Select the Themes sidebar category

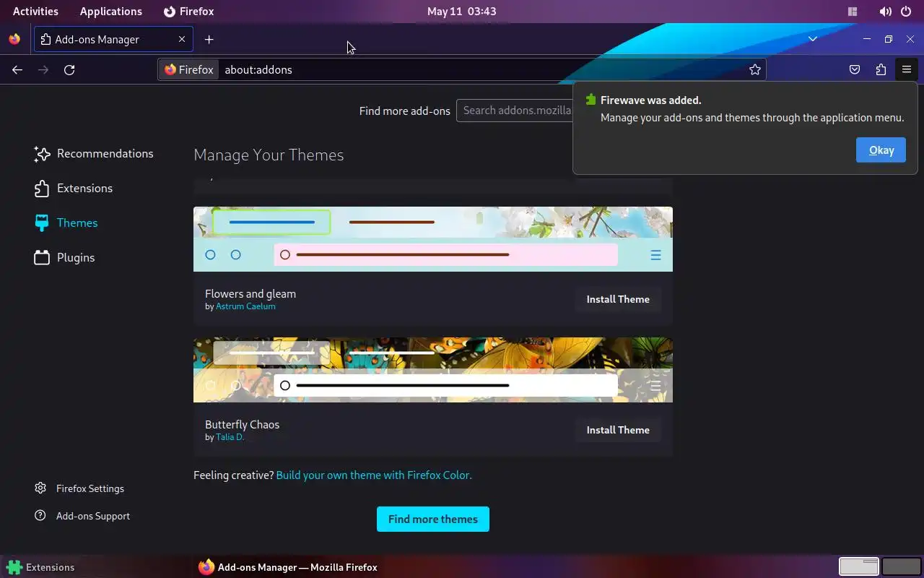[66, 223]
